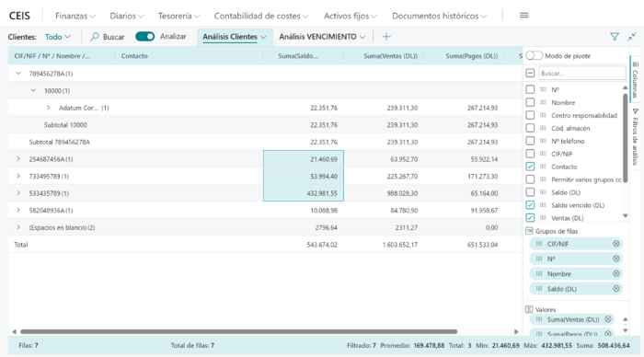Expand the 582048936A group

coord(18,211)
